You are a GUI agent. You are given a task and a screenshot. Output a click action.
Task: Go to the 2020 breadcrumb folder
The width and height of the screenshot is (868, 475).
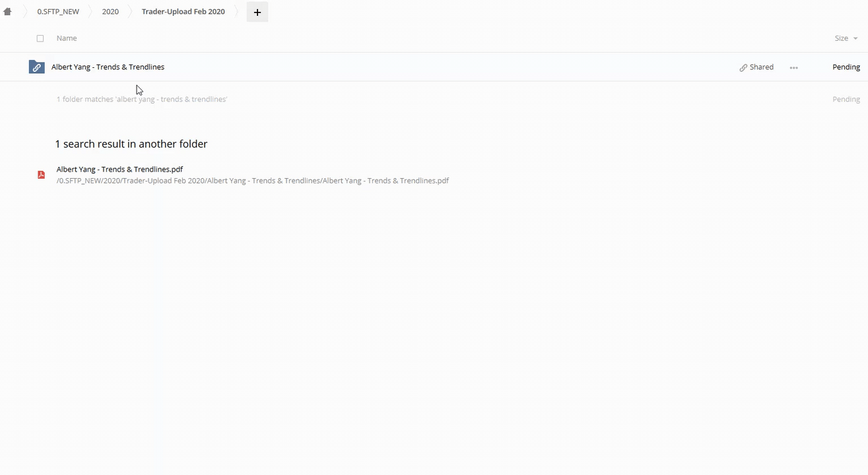click(x=110, y=12)
